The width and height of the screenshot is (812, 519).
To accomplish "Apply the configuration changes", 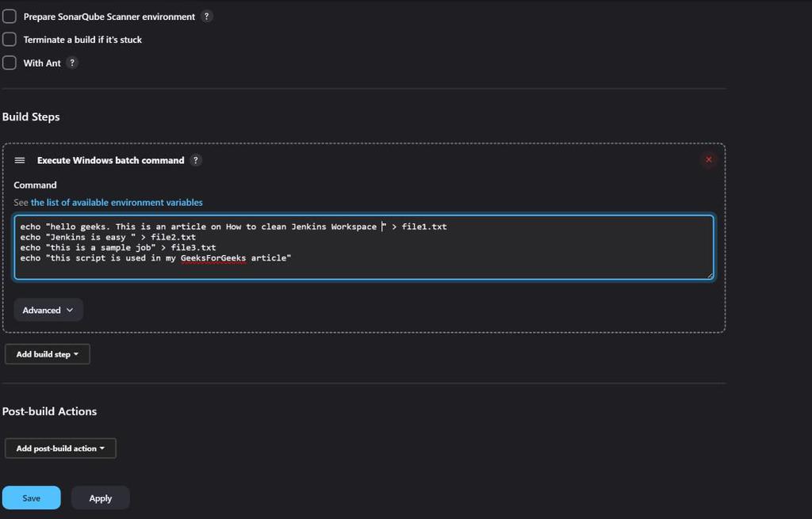I will pyautogui.click(x=100, y=498).
